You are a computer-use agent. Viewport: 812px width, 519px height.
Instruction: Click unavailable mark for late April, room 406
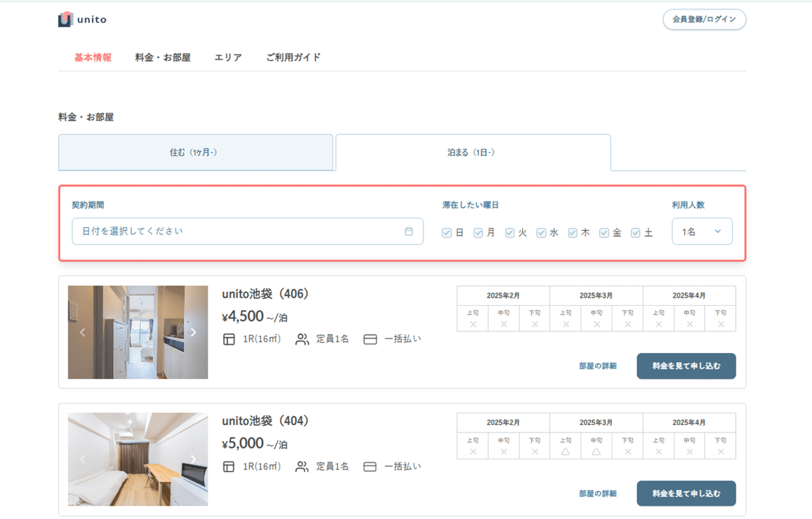click(721, 324)
